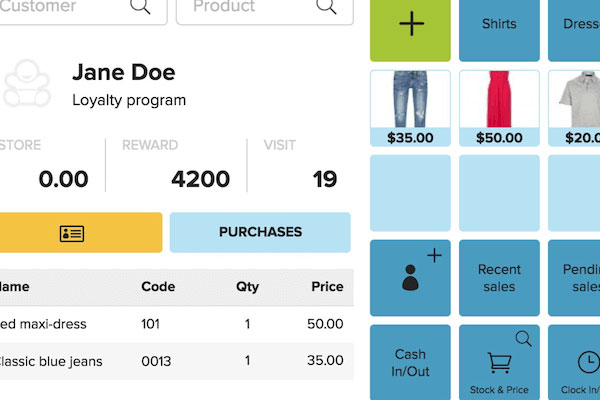Screen dimensions: 600x400
Task: Open the Cash In/Out tile
Action: [410, 362]
